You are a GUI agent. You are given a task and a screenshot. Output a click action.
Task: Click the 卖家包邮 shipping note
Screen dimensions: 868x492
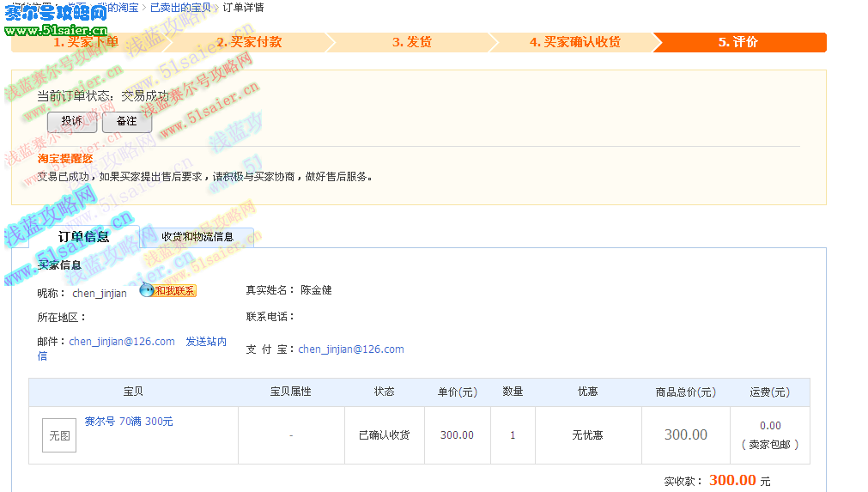pos(769,445)
